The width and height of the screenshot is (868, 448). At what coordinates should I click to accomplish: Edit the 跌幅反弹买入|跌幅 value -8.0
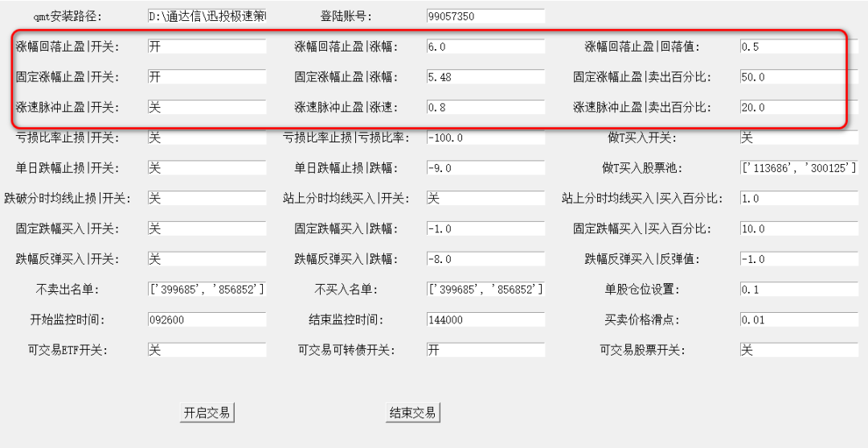pos(486,259)
